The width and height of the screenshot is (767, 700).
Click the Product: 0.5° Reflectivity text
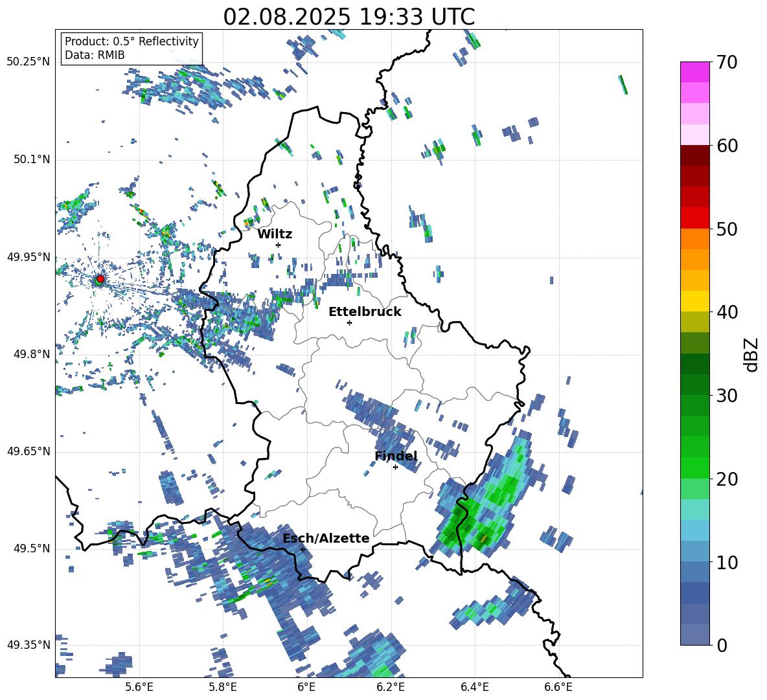point(132,41)
